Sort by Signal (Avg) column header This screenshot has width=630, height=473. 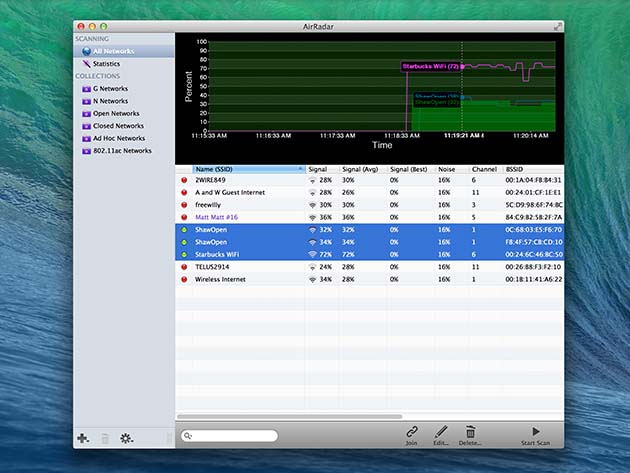[363, 169]
